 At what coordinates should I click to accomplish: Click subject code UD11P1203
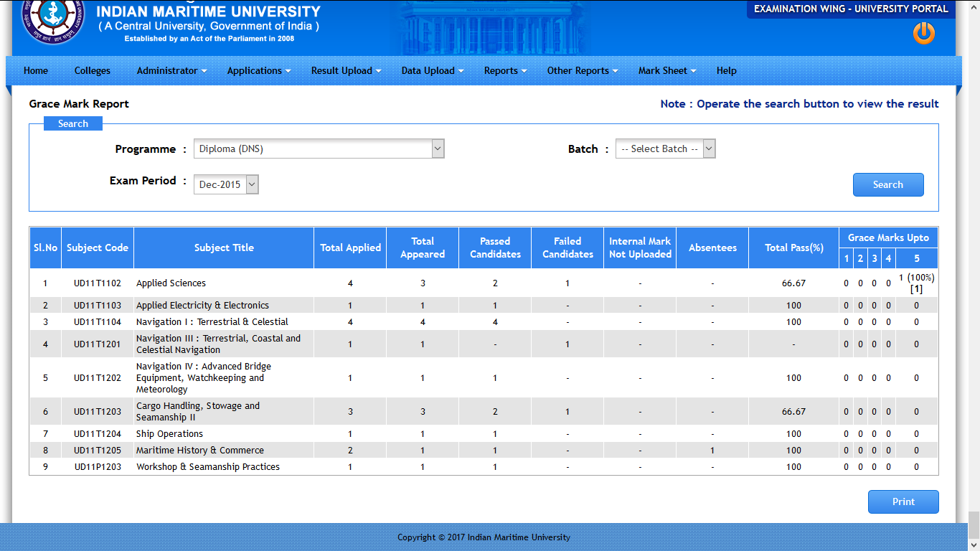[98, 467]
